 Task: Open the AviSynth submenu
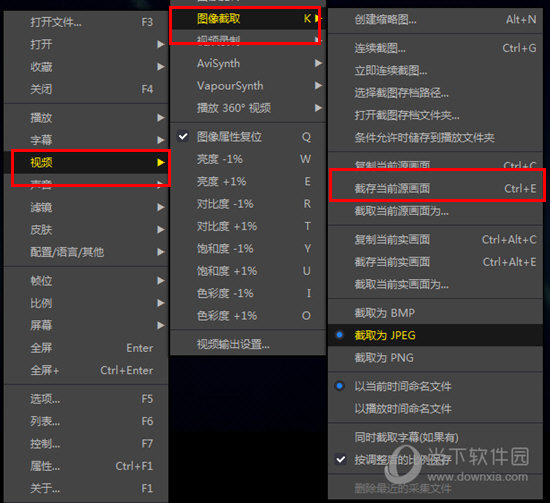[x=248, y=63]
